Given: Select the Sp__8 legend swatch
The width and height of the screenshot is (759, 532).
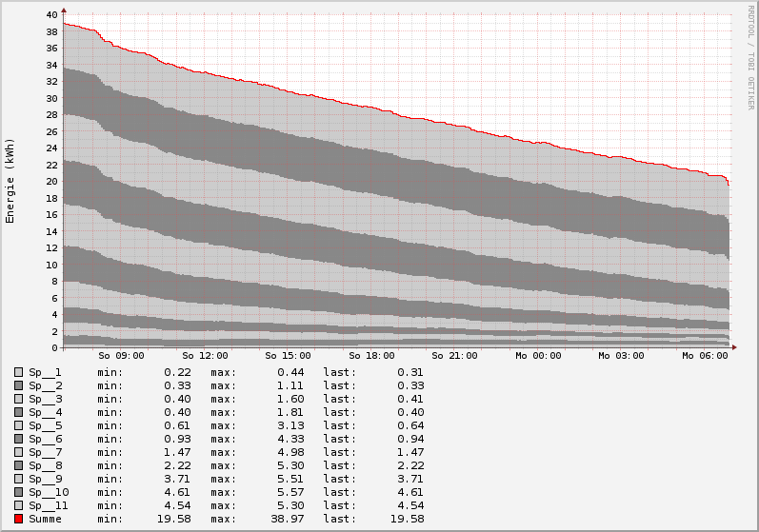Looking at the screenshot, I should point(18,465).
